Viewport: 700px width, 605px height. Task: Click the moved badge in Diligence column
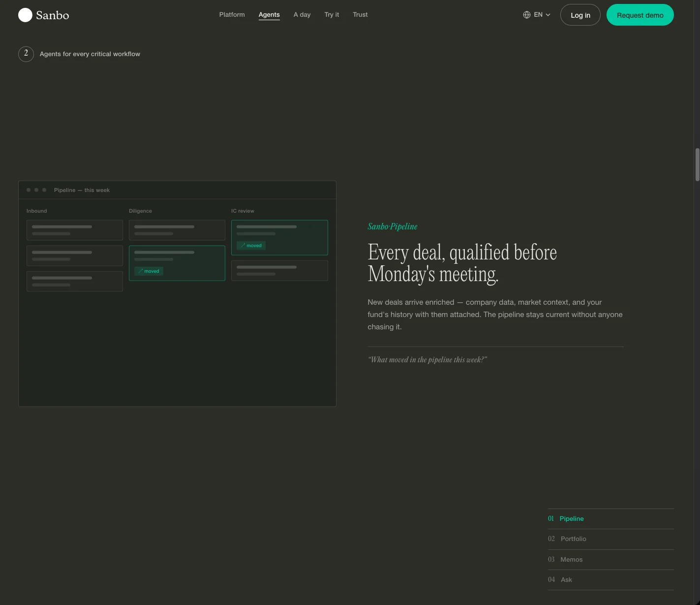pyautogui.click(x=149, y=271)
